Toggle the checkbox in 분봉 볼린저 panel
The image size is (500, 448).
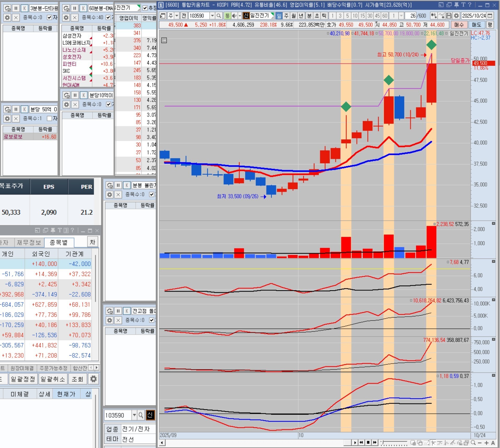pyautogui.click(x=152, y=194)
